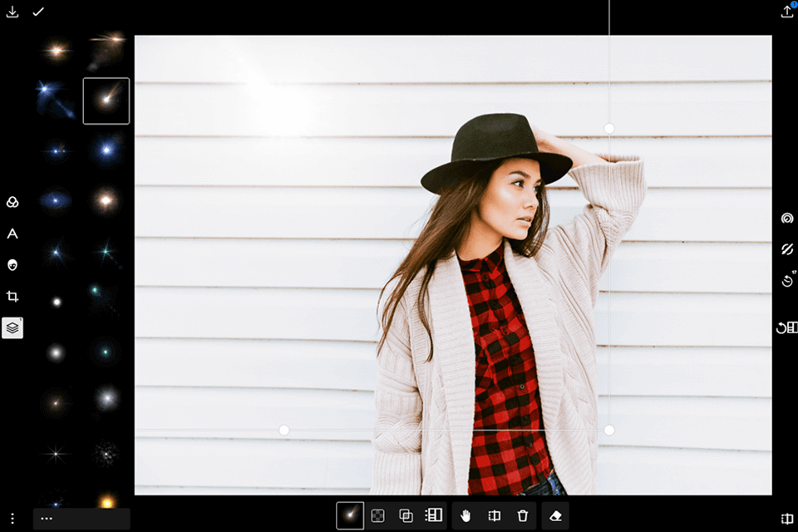
Task: Open the blend mode overlapping squares icon
Action: click(x=406, y=515)
